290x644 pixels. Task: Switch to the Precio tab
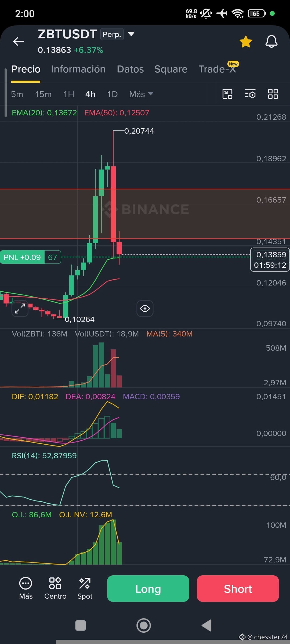(x=26, y=69)
